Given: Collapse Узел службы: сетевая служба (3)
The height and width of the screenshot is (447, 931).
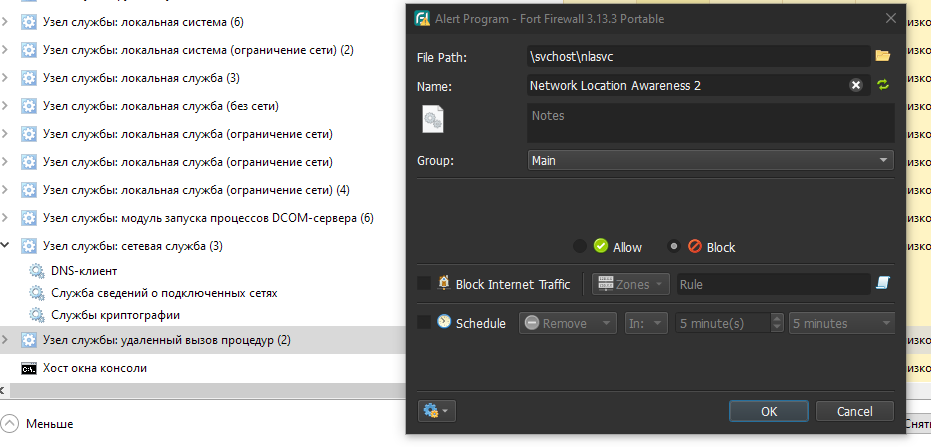Looking at the screenshot, I should (x=5, y=246).
